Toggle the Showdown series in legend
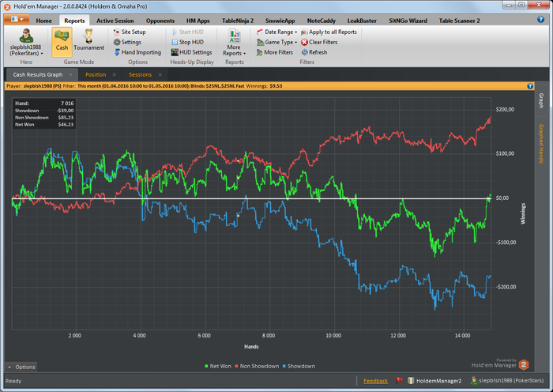553x392 pixels. [299, 366]
